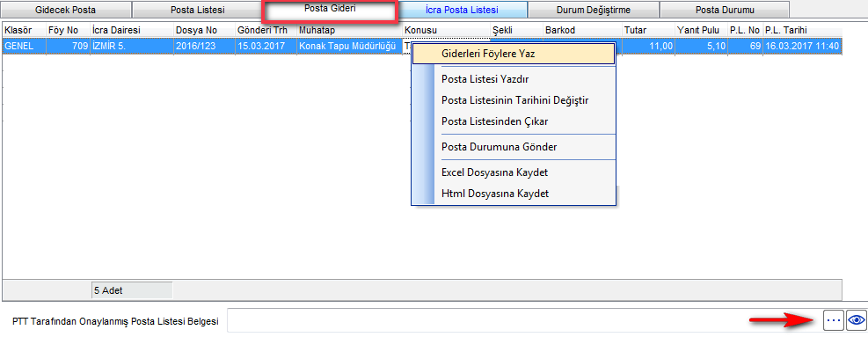The height and width of the screenshot is (337, 868).
Task: Select Posta Durumuna Gönder
Action: (x=514, y=148)
